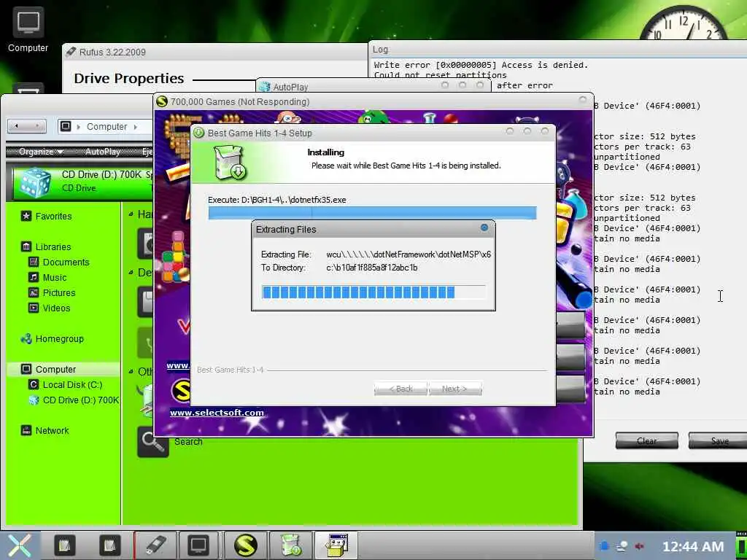Click the Next > button in setup
Image resolution: width=747 pixels, height=560 pixels.
point(455,389)
